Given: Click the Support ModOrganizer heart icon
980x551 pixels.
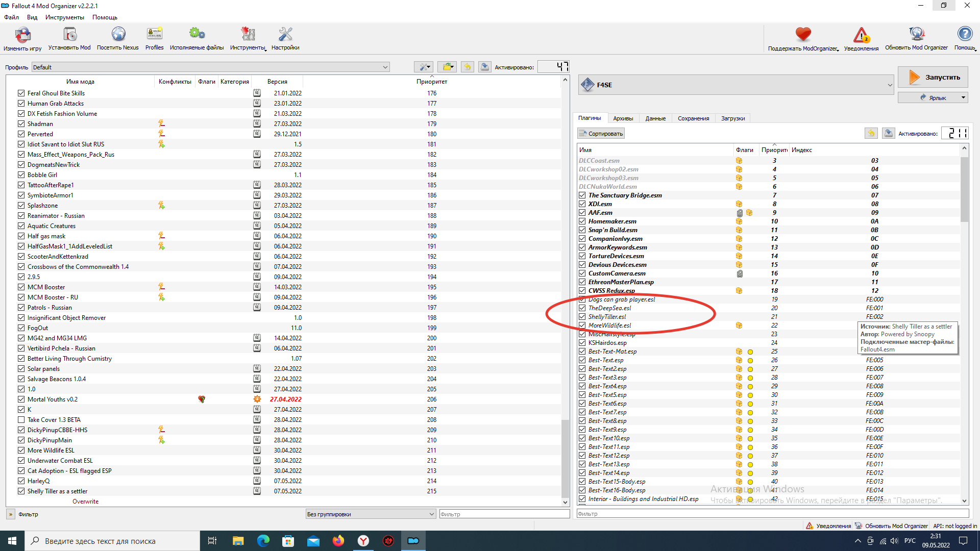Looking at the screenshot, I should coord(803,35).
